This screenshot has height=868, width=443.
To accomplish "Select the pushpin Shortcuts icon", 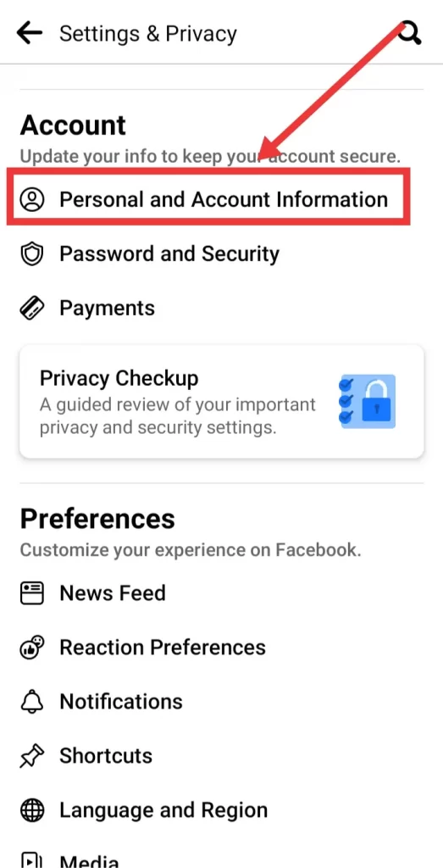I will [x=32, y=756].
